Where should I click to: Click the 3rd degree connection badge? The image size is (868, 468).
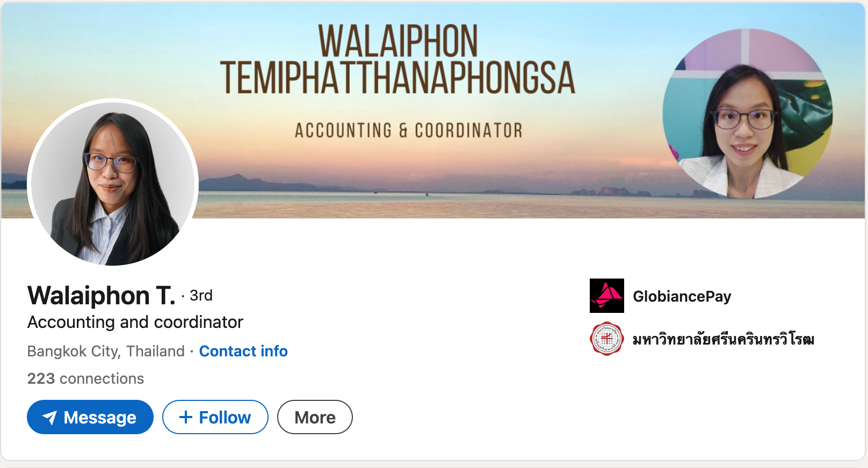click(x=201, y=296)
